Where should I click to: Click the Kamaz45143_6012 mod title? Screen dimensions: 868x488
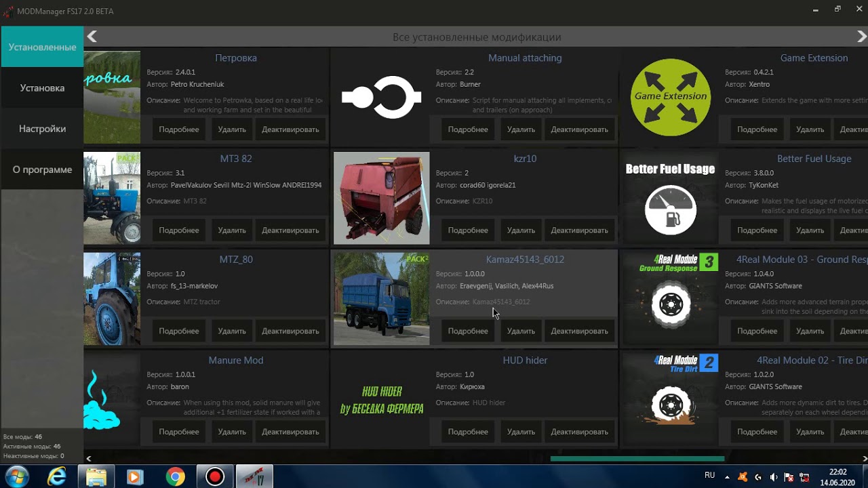pyautogui.click(x=525, y=260)
